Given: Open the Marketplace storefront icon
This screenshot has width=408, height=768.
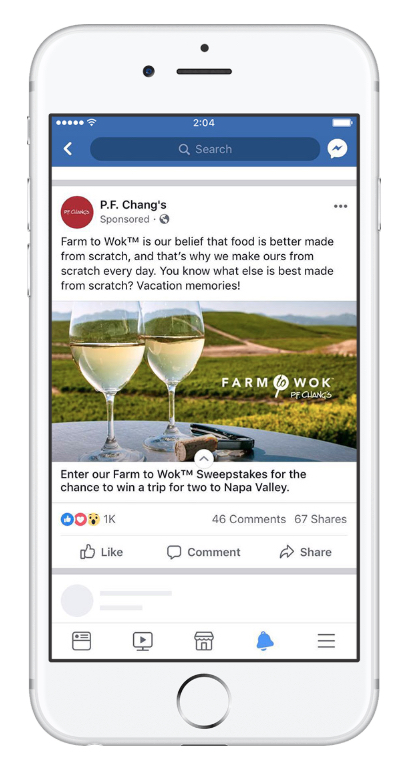Looking at the screenshot, I should coord(204,641).
